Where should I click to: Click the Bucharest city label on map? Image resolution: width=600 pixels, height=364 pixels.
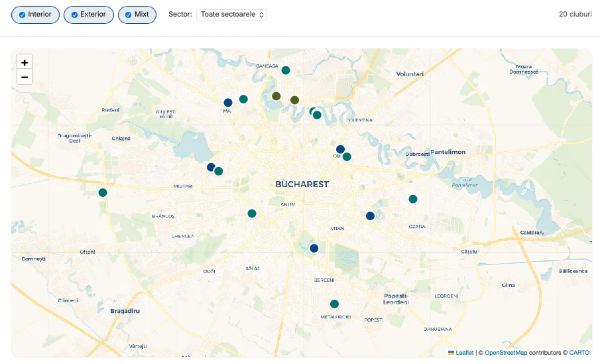(302, 184)
